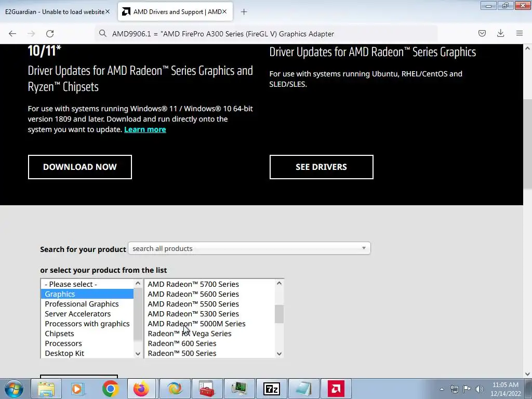Close the E2Guardian tab
Screen dimensions: 532x399
[x=107, y=11]
